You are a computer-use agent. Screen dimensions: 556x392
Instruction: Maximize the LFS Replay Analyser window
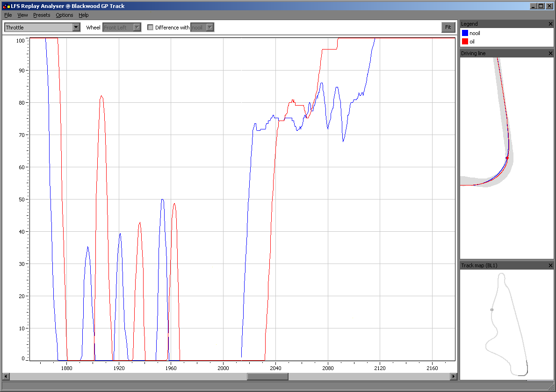tap(541, 6)
